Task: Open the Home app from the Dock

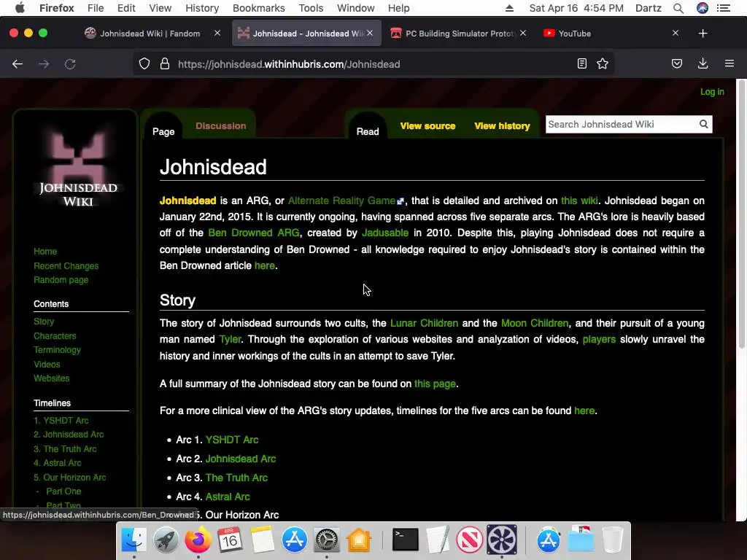Action: [x=359, y=540]
